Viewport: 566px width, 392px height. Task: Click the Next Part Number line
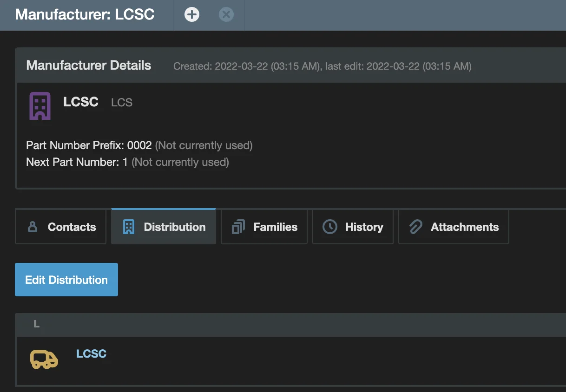click(127, 162)
